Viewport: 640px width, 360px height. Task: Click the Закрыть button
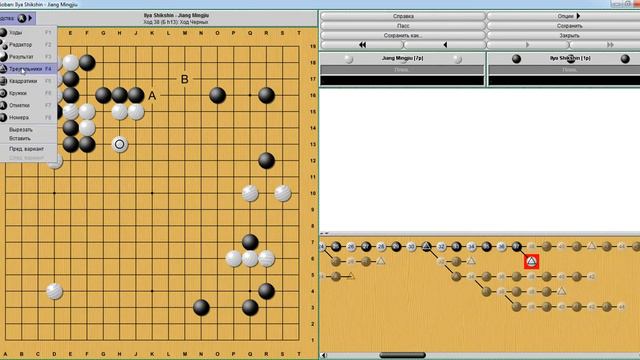(569, 36)
